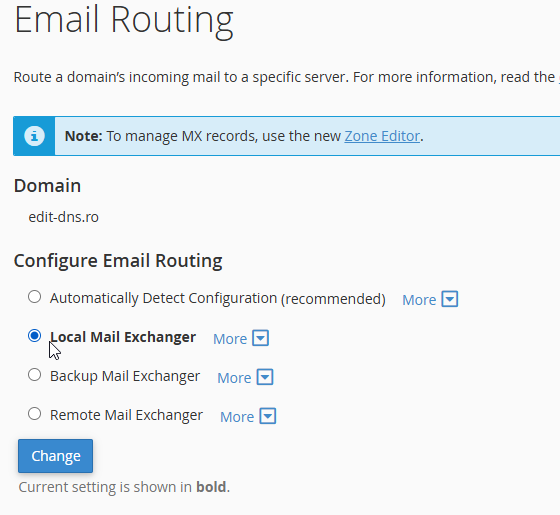Click the down-arrow icon beside Remote Mail Exchanger
Image resolution: width=560 pixels, height=515 pixels.
(x=268, y=416)
